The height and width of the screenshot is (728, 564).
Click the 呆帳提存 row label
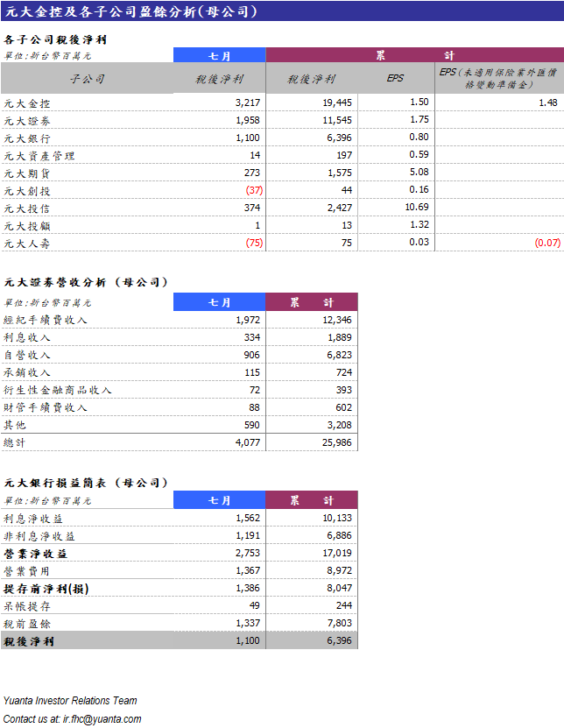27,606
